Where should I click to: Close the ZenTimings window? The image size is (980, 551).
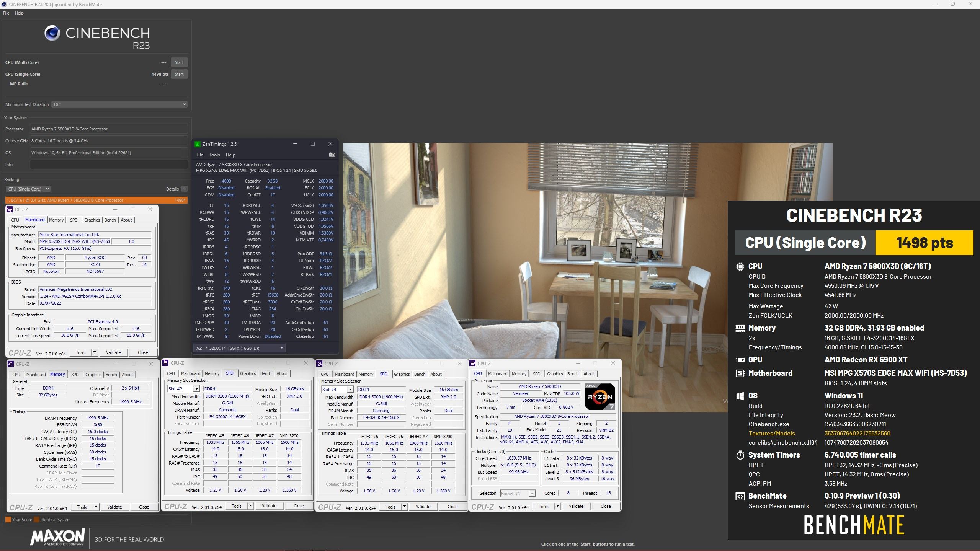click(330, 144)
